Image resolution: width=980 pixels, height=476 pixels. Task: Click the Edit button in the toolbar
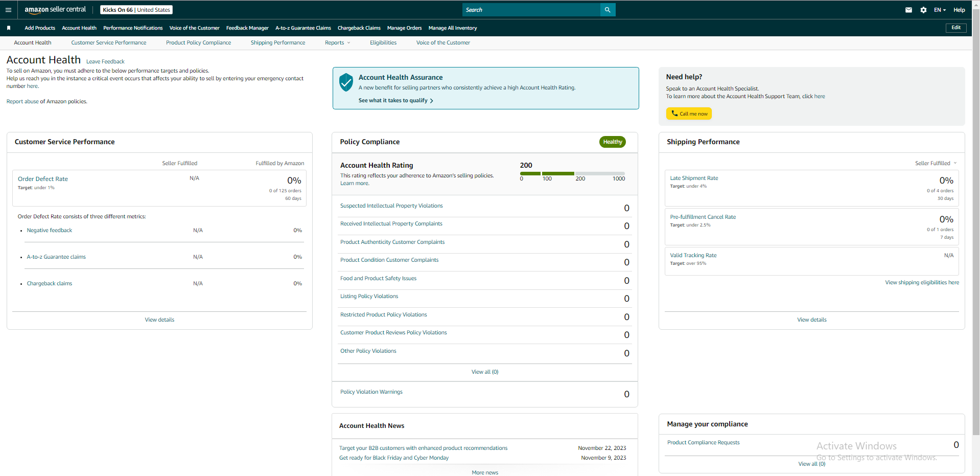pos(956,28)
